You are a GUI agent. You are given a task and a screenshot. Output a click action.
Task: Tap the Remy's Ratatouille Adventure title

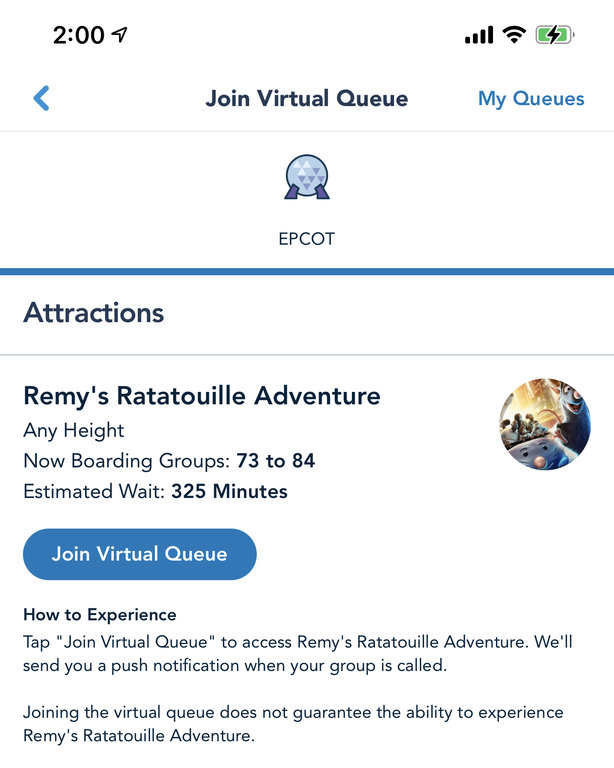(202, 395)
